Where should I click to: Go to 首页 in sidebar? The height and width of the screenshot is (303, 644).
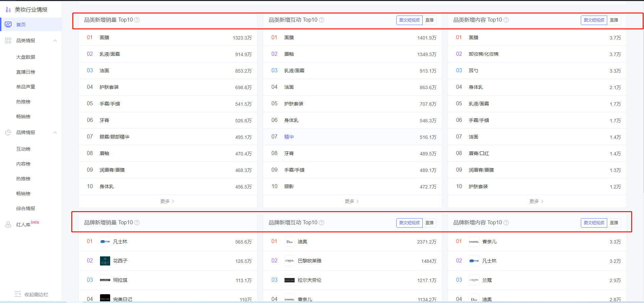click(31, 24)
